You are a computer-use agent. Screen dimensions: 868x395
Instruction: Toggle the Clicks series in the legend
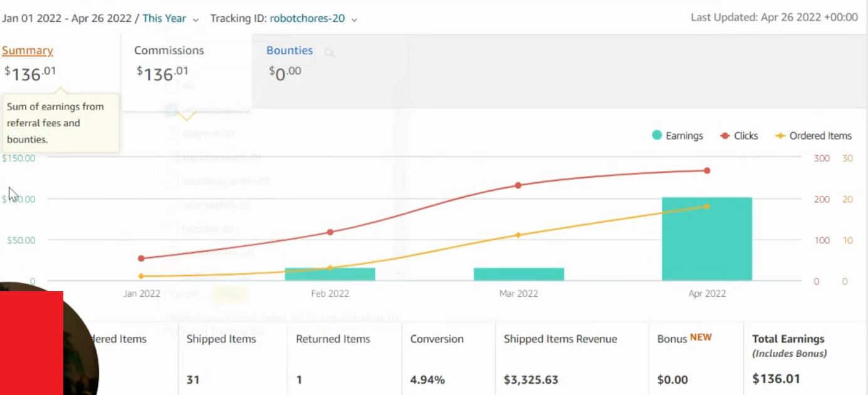(x=740, y=136)
